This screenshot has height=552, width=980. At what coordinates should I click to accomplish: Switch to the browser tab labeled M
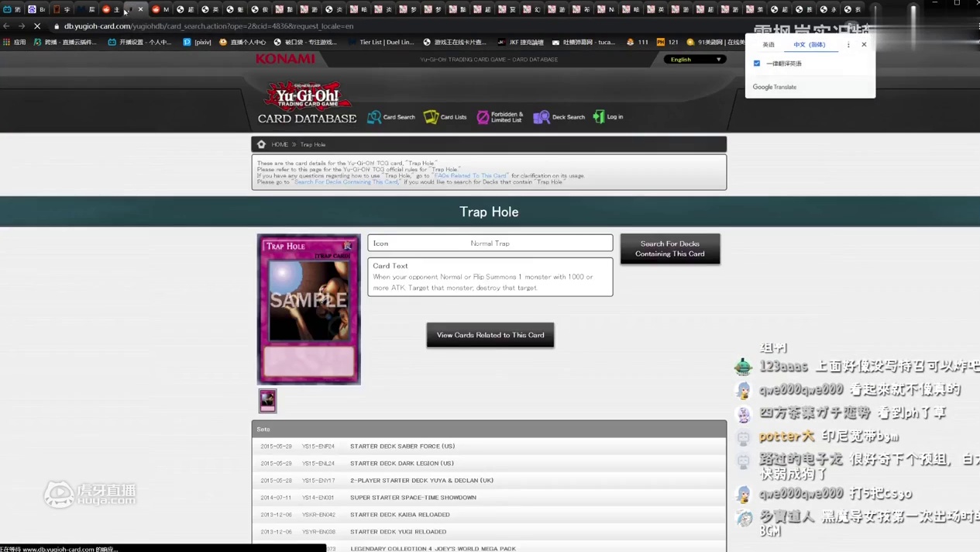[x=160, y=9]
